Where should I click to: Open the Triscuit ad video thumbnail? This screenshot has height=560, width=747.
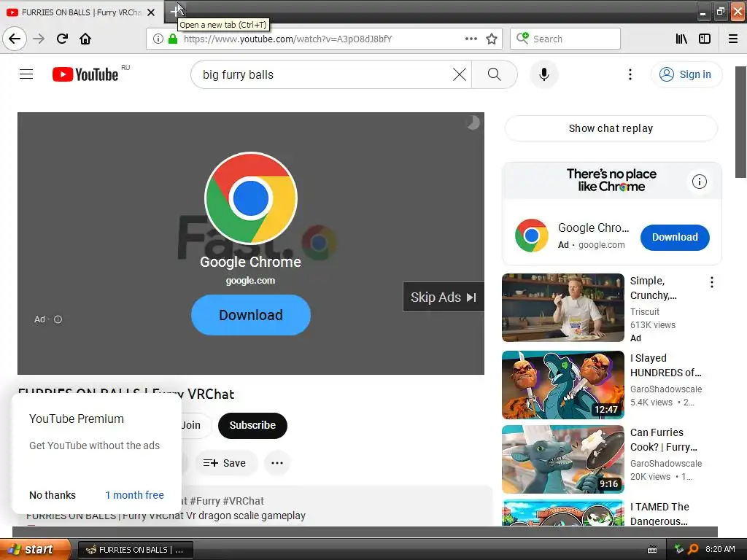(x=562, y=308)
